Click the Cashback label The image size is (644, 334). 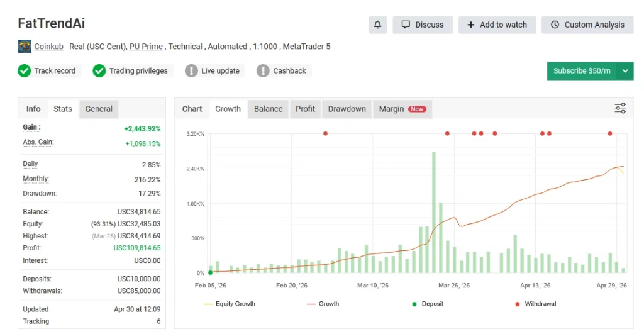pyautogui.click(x=289, y=70)
